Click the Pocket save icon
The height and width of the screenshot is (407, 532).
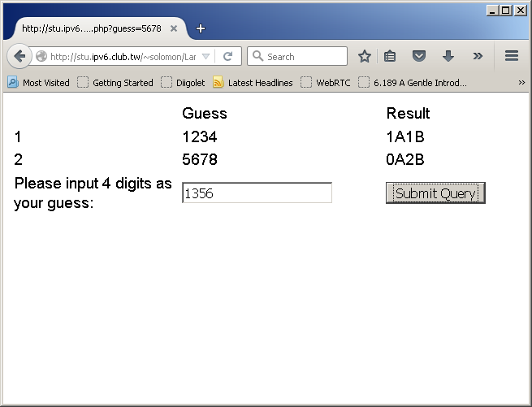pyautogui.click(x=419, y=56)
